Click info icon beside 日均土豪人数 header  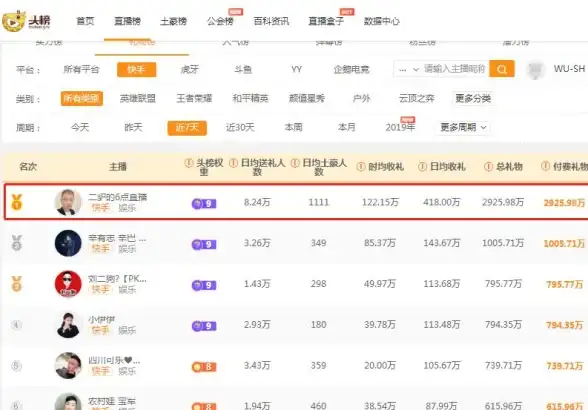(295, 163)
